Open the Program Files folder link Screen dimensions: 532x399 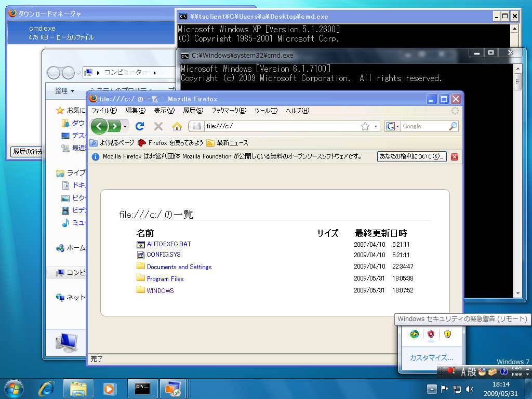(165, 279)
